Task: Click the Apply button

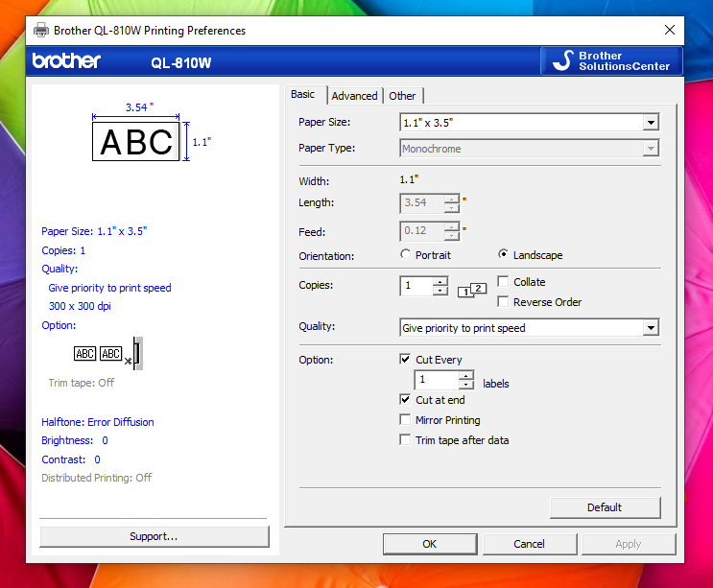Action: [x=629, y=544]
